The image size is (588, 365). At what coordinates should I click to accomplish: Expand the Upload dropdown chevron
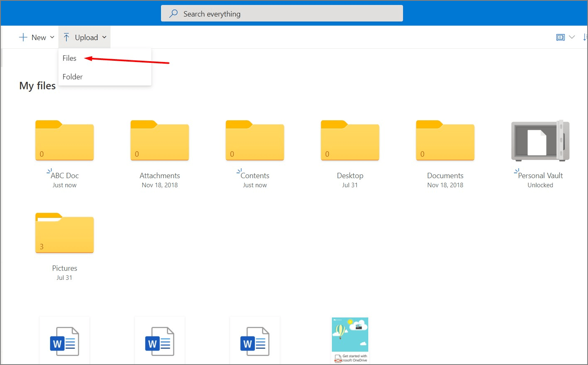105,37
